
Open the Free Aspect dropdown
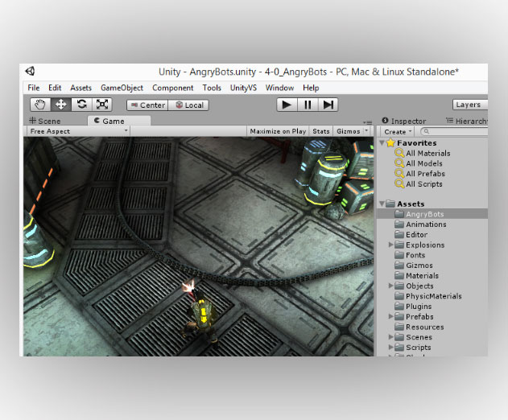pos(78,131)
